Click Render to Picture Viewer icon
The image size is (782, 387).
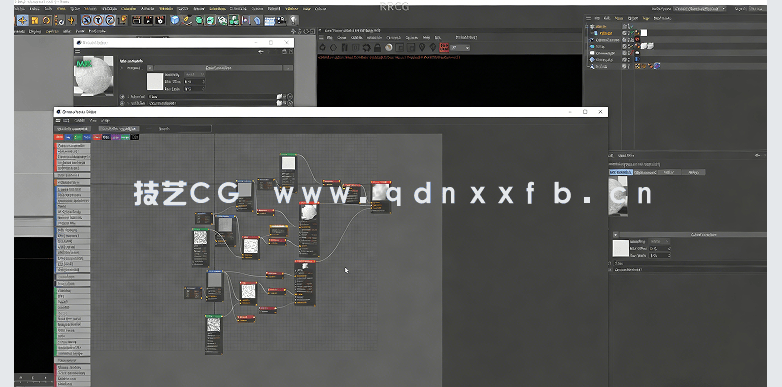tap(148, 20)
